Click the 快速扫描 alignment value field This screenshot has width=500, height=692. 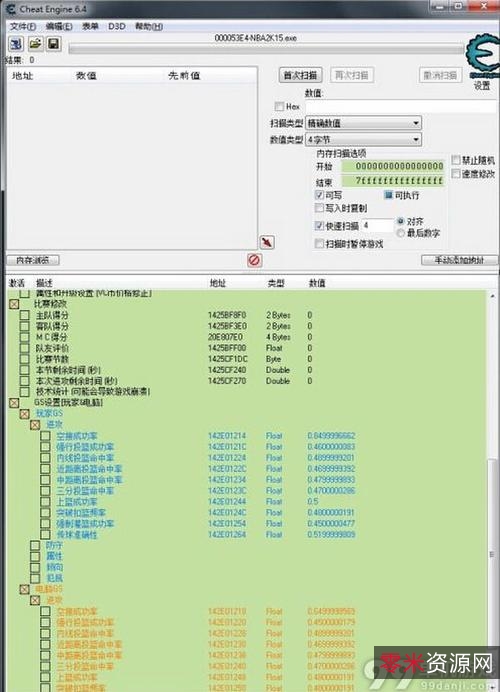pyautogui.click(x=377, y=226)
